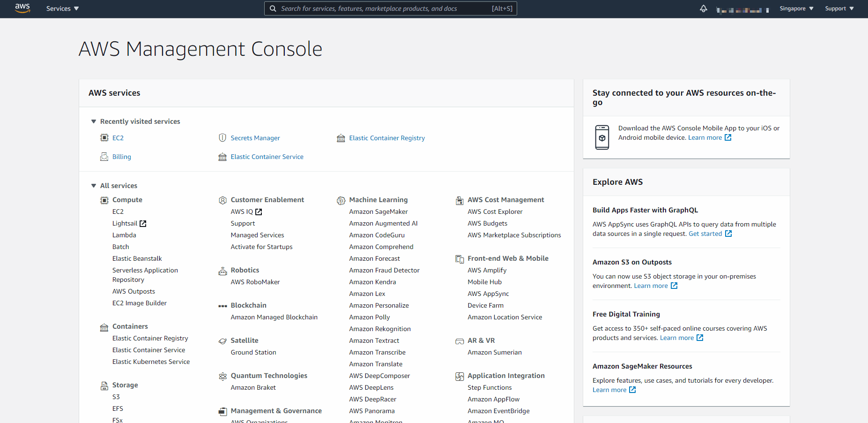Collapse the All services section
This screenshot has height=423, width=868.
94,186
